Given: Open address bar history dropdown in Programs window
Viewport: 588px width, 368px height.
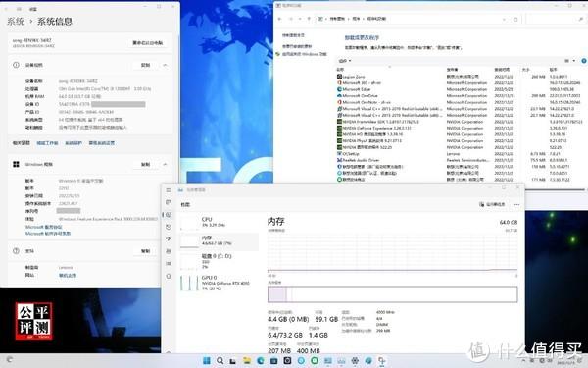Looking at the screenshot, I should 504,19.
